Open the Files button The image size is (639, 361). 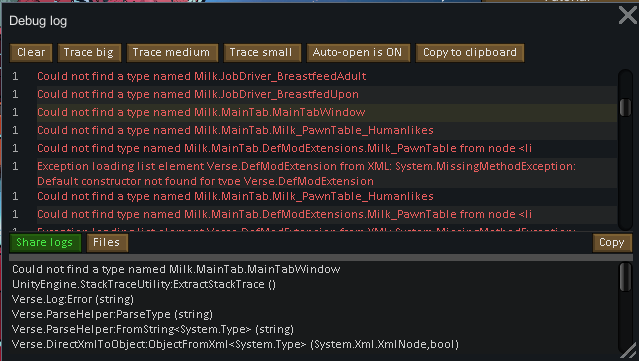107,243
